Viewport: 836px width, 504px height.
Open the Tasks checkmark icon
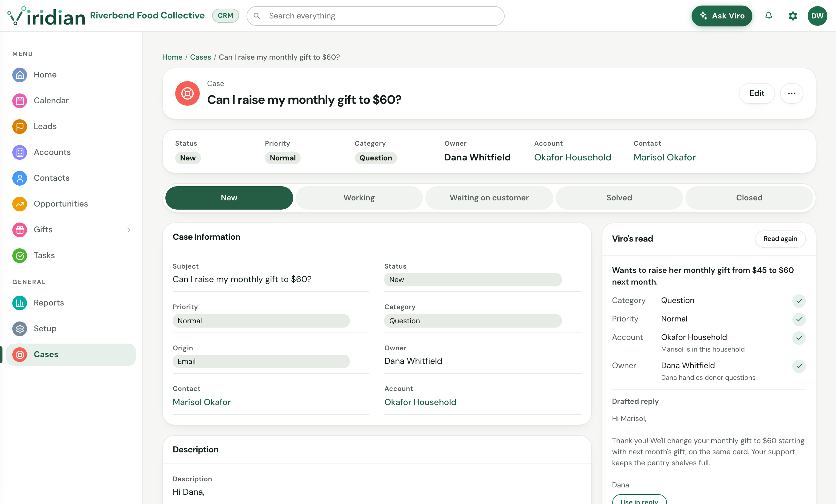(20, 255)
